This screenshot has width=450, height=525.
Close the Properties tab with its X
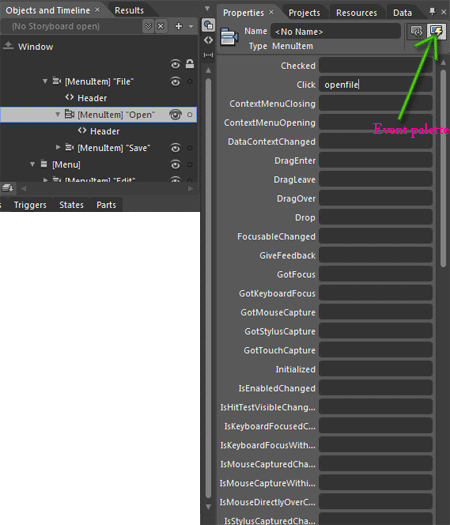271,12
